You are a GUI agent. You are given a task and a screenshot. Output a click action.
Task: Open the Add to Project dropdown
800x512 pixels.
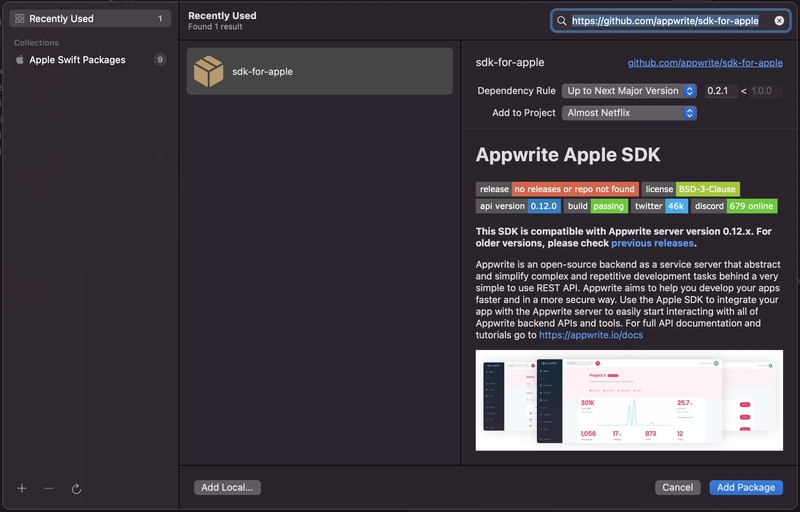(629, 113)
